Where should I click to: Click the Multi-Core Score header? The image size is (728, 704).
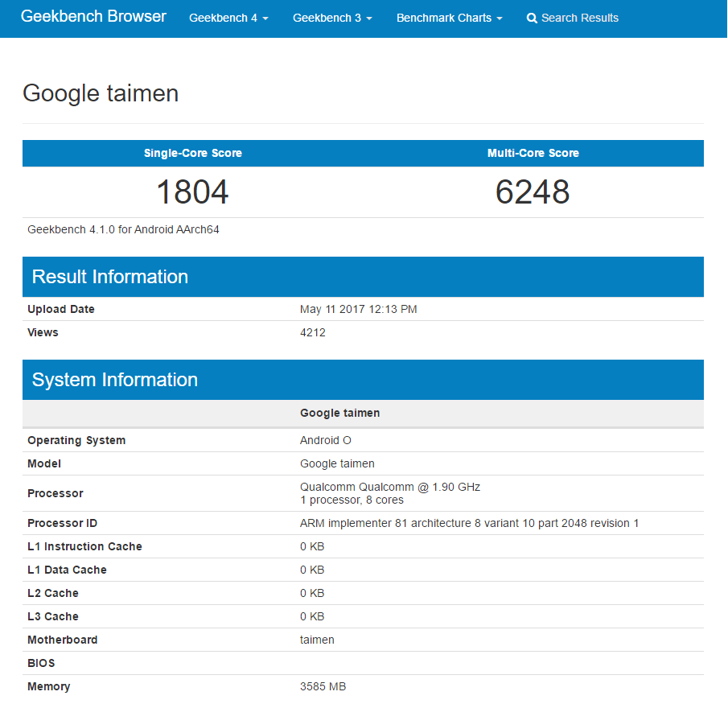pos(533,153)
